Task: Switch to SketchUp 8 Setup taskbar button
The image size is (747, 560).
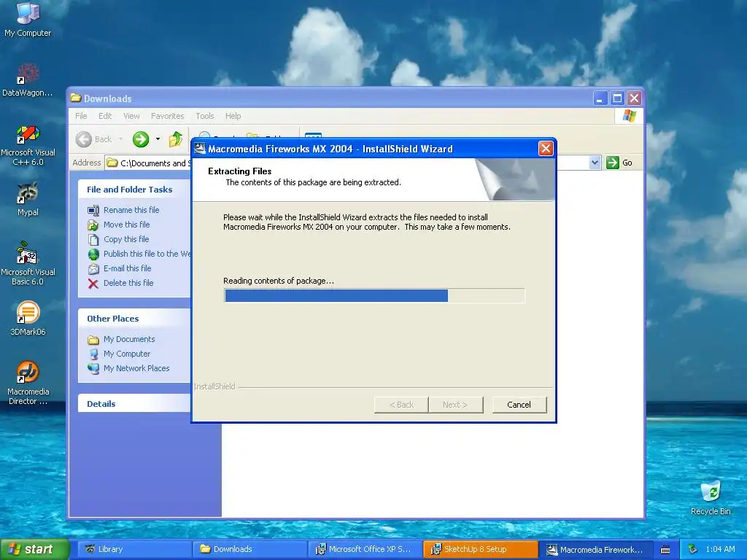Action: (x=480, y=549)
